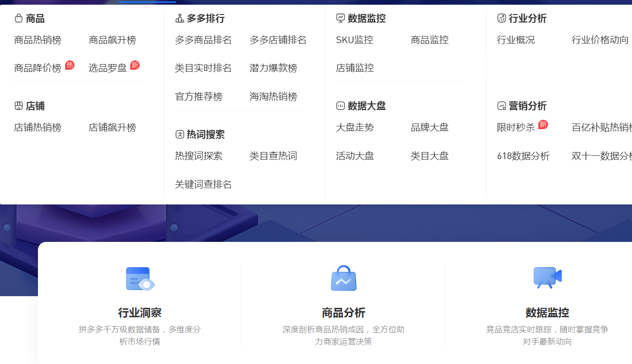Open 618数据分析
The height and width of the screenshot is (364, 632).
523,156
